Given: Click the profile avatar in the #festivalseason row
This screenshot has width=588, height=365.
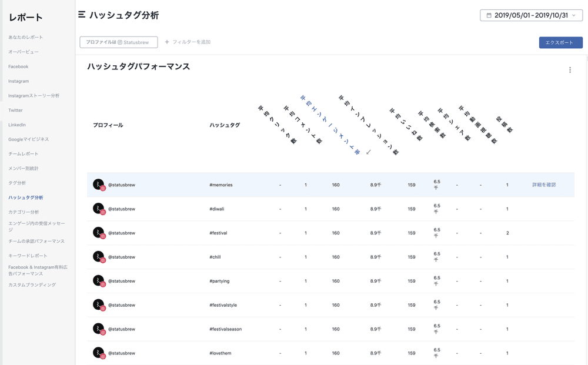Looking at the screenshot, I should [x=99, y=329].
